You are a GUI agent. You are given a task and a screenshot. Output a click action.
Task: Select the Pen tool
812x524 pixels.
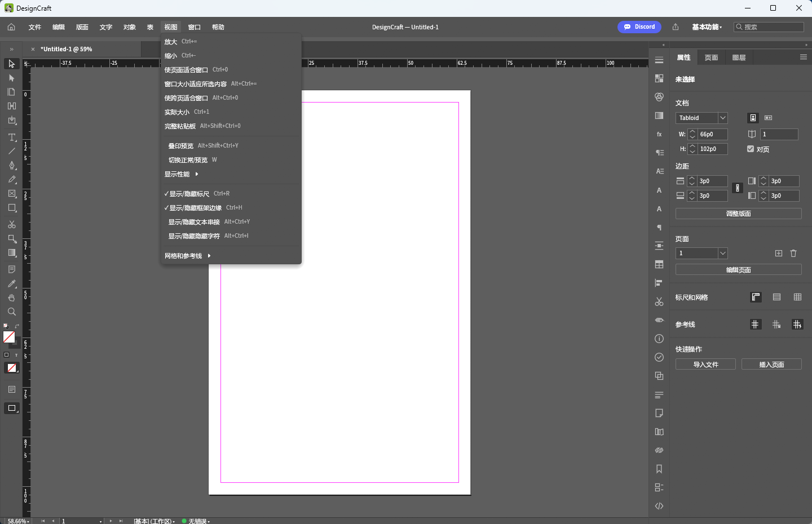pos(12,165)
